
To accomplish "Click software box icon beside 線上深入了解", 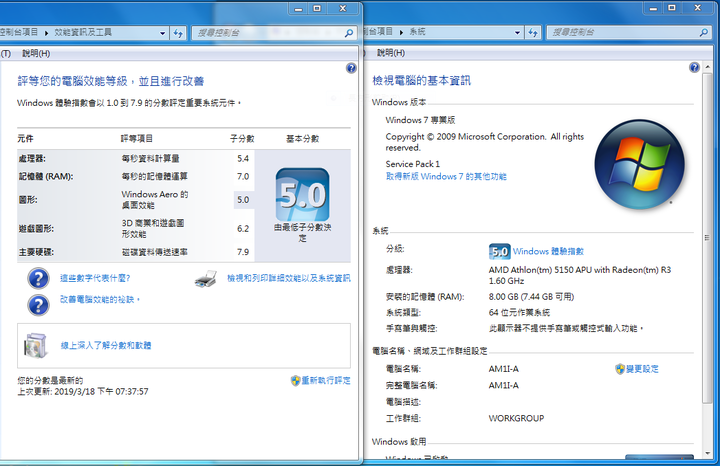I will tap(36, 346).
